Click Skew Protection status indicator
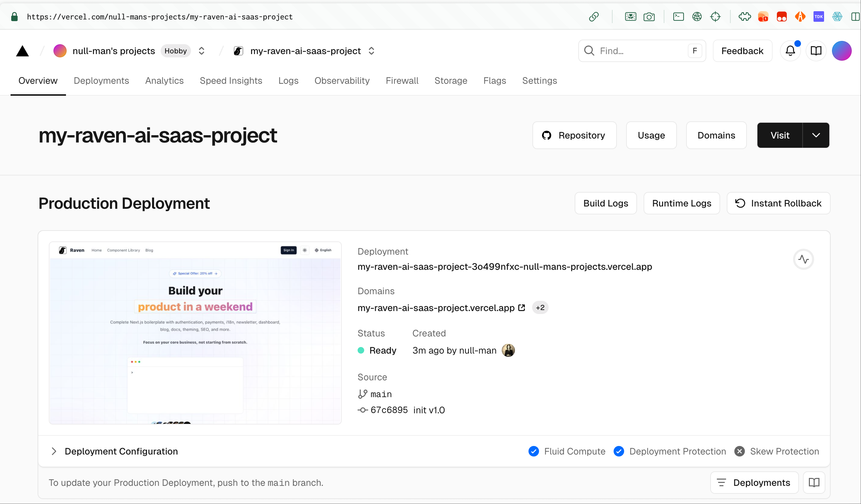The height and width of the screenshot is (504, 861). tap(777, 451)
